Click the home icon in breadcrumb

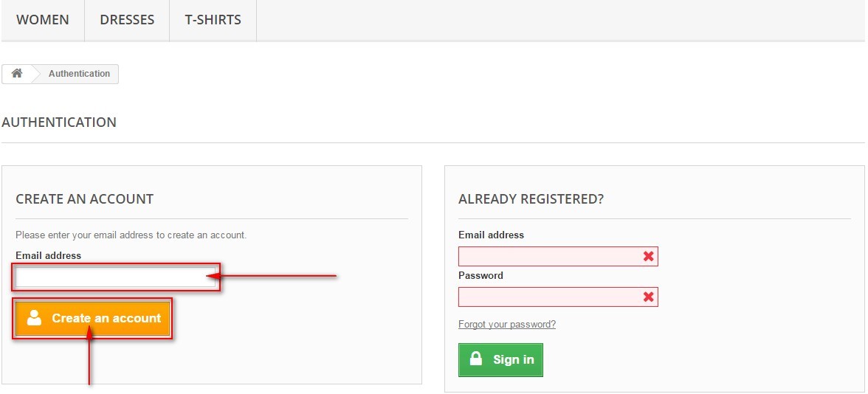click(x=17, y=73)
